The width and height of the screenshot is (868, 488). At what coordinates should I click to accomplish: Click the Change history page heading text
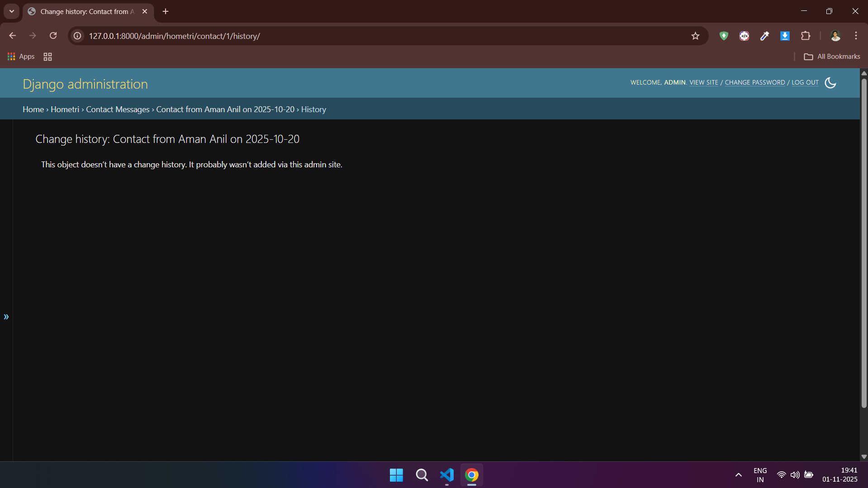click(167, 139)
